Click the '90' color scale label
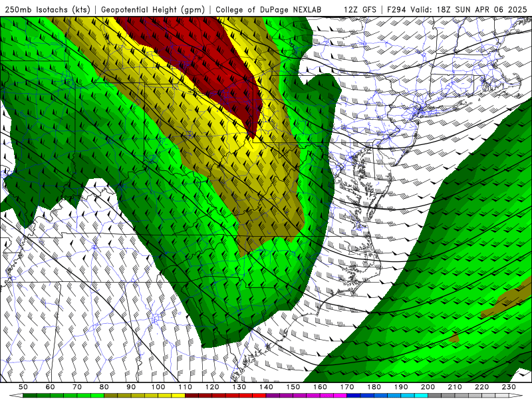 pyautogui.click(x=131, y=387)
